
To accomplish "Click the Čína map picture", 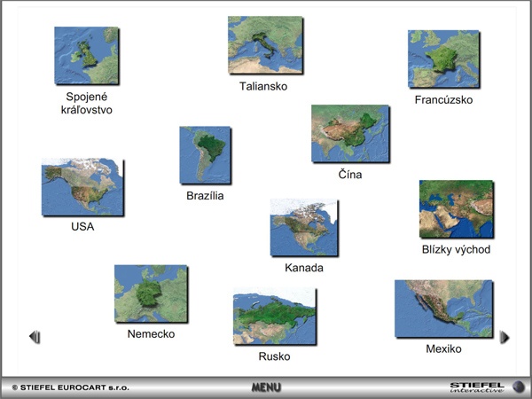I will (x=349, y=134).
